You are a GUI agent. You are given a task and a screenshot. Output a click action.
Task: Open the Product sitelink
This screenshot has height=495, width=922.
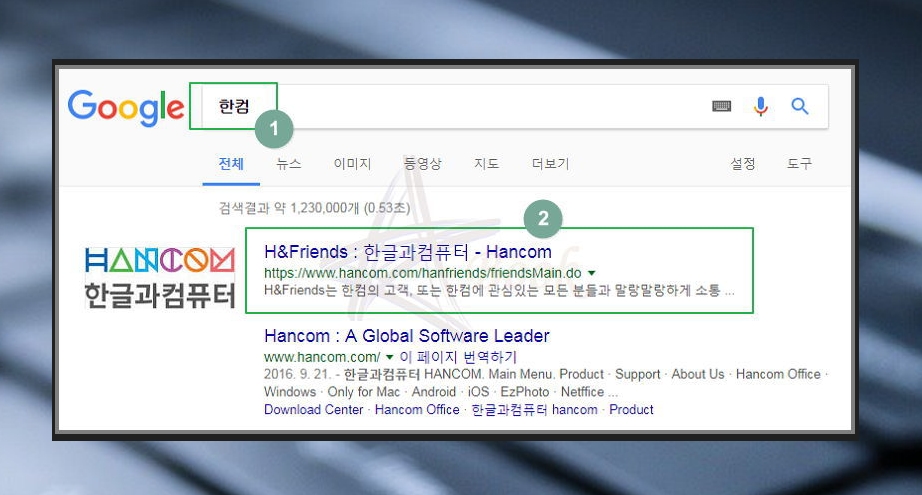pos(631,410)
